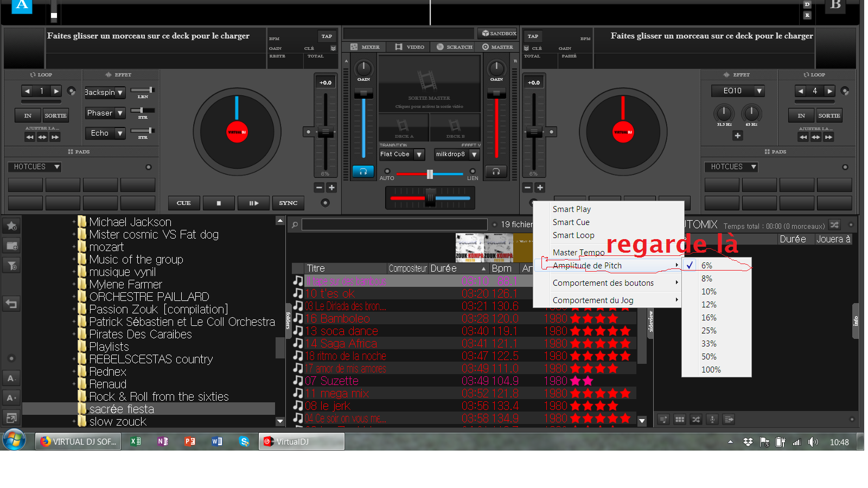The width and height of the screenshot is (868, 488).
Task: Select 8% pitch range
Action: (717, 279)
